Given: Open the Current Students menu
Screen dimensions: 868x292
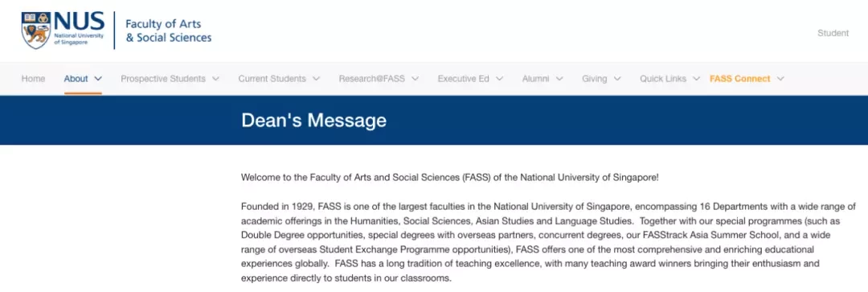Looking at the screenshot, I should point(272,79).
